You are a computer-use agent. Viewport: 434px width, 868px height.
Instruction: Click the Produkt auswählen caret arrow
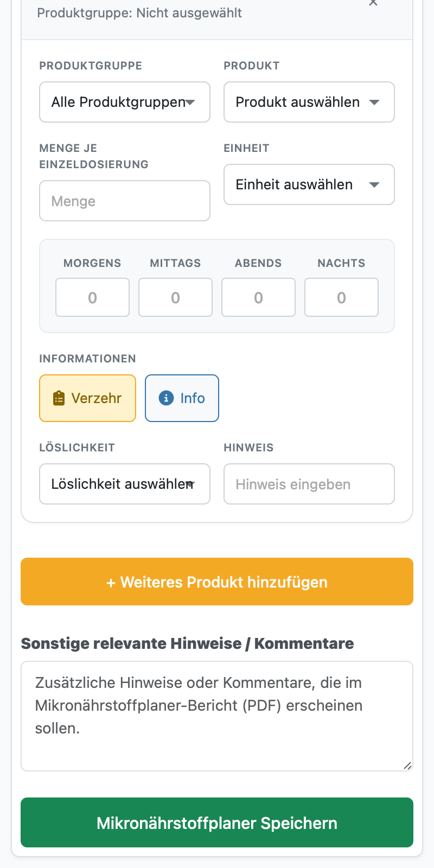[x=374, y=102]
